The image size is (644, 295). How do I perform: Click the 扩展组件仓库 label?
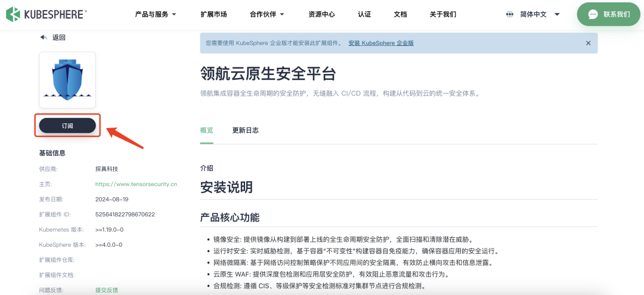(57, 260)
